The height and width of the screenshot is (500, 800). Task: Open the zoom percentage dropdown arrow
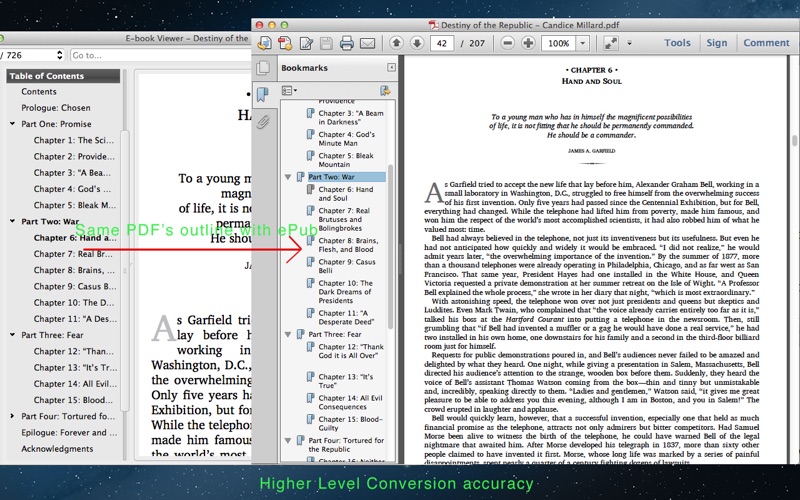583,43
